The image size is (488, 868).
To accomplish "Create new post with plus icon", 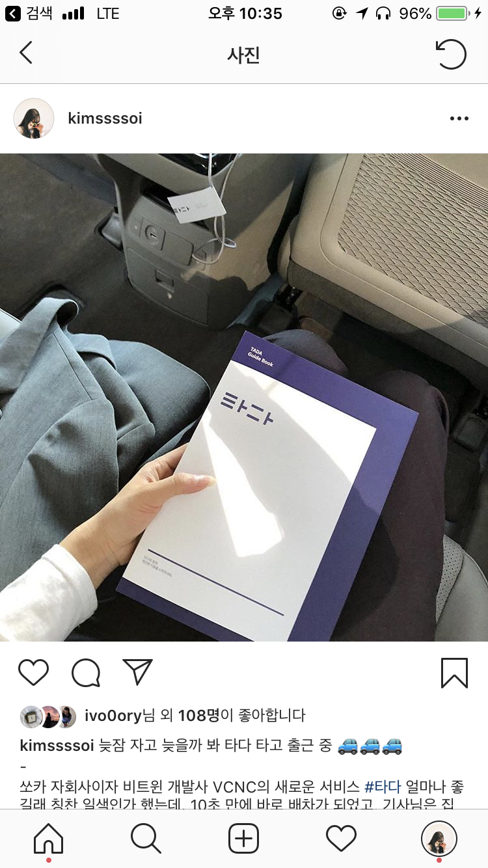I will pyautogui.click(x=244, y=839).
